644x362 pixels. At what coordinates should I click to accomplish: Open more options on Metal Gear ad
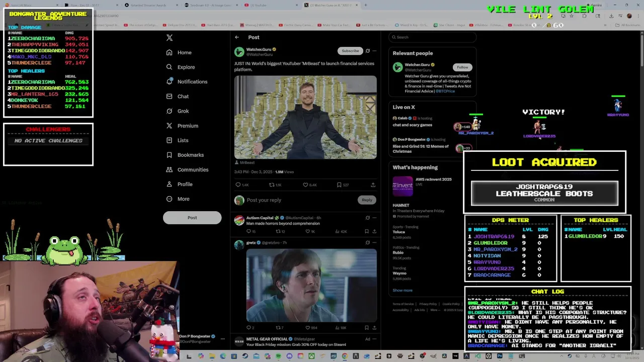[x=374, y=339]
